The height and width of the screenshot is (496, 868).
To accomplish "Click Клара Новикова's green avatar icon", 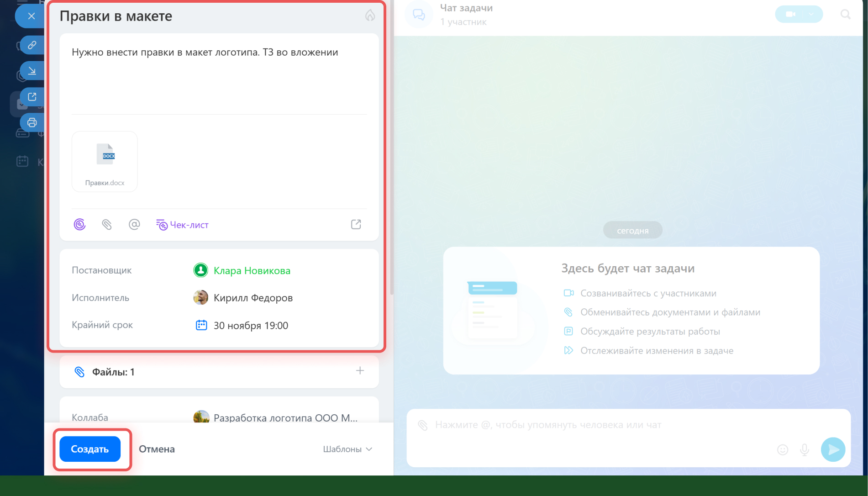I will (x=201, y=270).
